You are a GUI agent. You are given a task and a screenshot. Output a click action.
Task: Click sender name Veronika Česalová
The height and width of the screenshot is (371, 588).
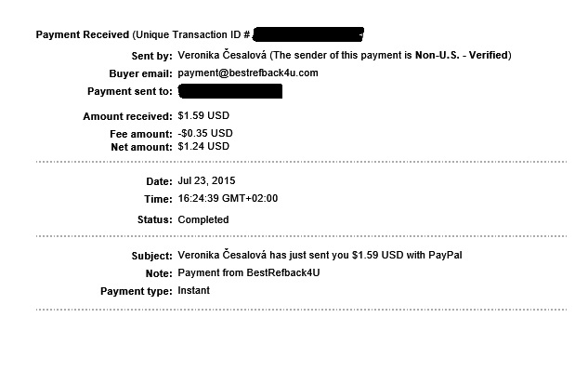[222, 55]
